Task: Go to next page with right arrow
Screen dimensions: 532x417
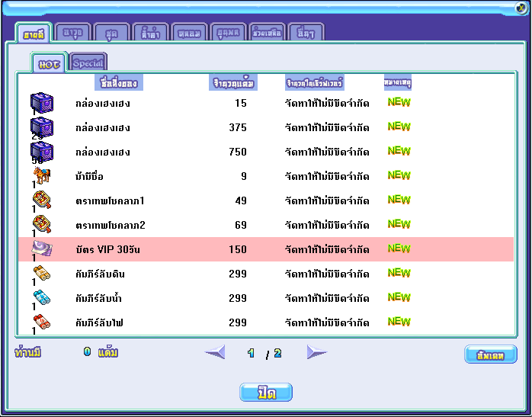Action: (x=316, y=352)
